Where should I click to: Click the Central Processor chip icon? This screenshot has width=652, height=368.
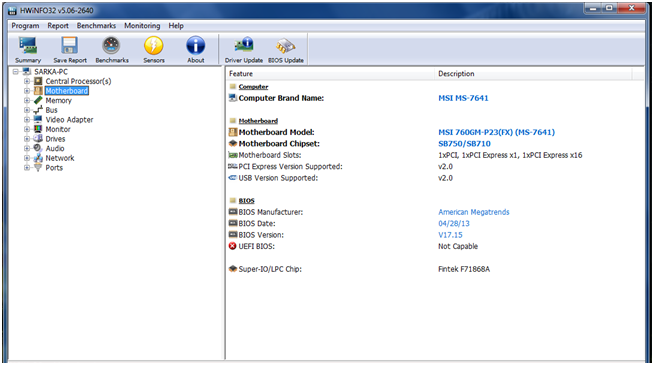click(x=38, y=81)
